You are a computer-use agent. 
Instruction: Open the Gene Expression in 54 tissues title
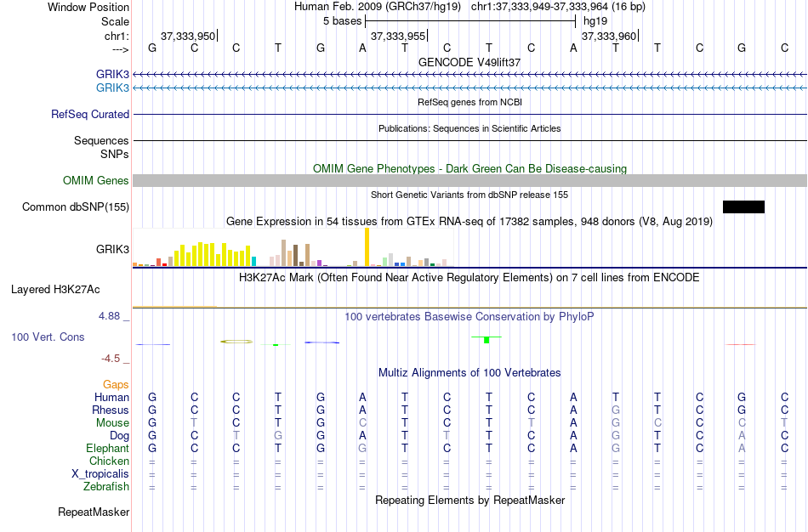[x=469, y=222]
